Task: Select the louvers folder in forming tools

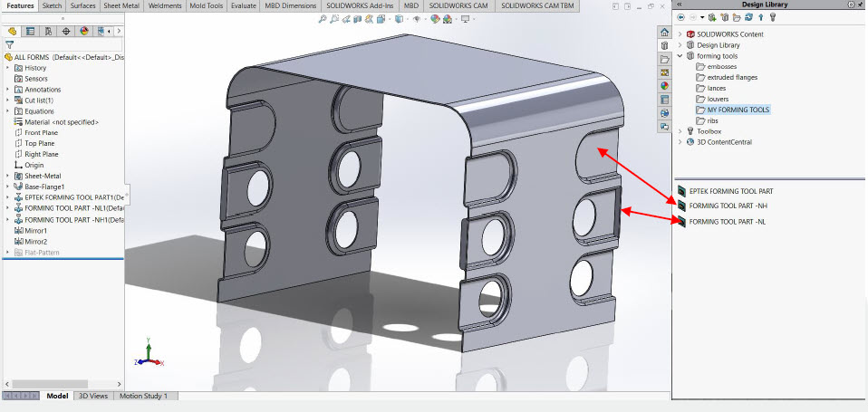Action: pos(718,99)
